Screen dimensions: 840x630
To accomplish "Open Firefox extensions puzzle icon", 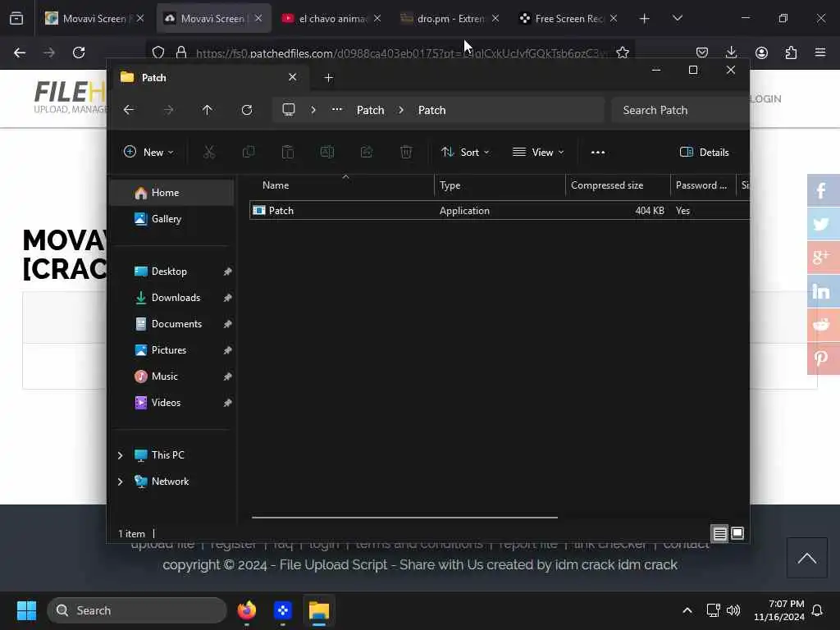I will point(791,52).
